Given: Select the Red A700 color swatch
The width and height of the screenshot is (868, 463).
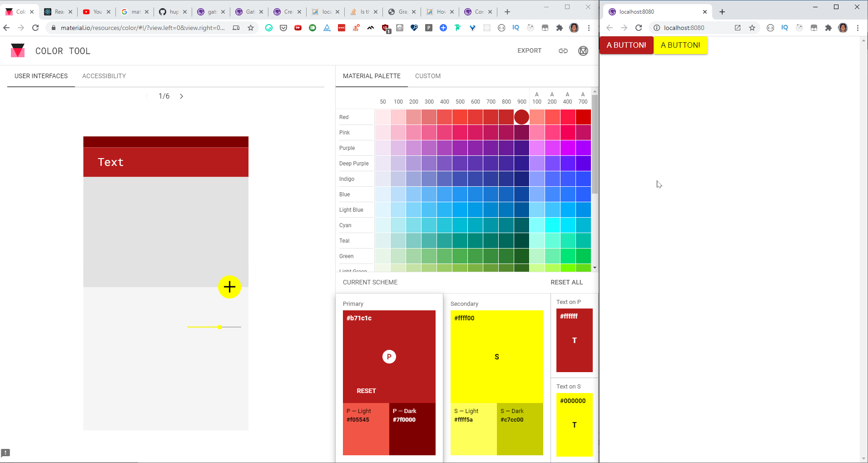Looking at the screenshot, I should [x=583, y=117].
